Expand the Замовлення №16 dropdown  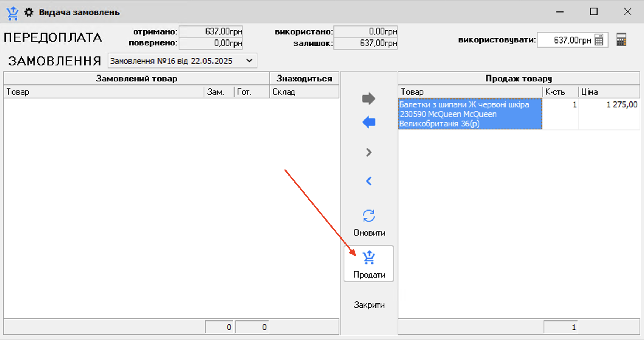coord(249,61)
